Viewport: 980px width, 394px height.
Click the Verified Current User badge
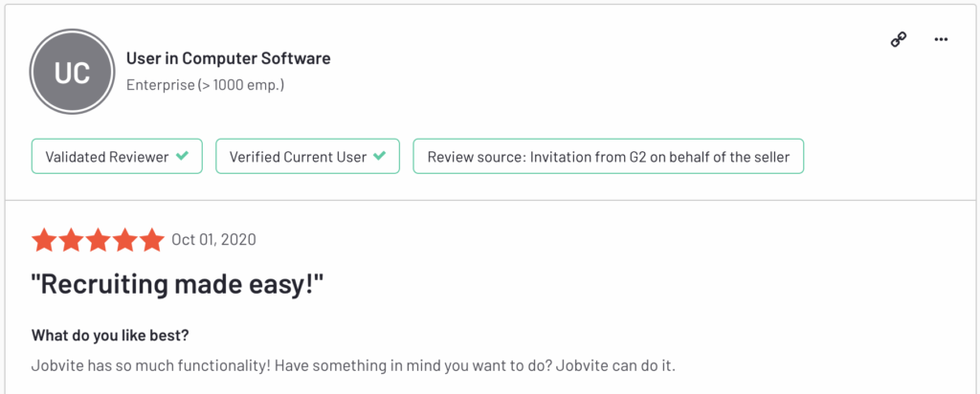[x=307, y=156]
